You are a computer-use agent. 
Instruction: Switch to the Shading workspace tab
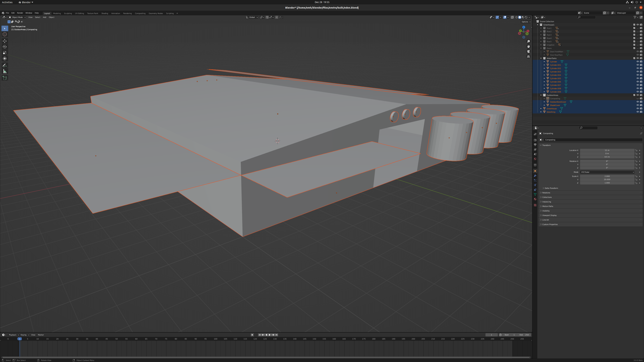[104, 13]
